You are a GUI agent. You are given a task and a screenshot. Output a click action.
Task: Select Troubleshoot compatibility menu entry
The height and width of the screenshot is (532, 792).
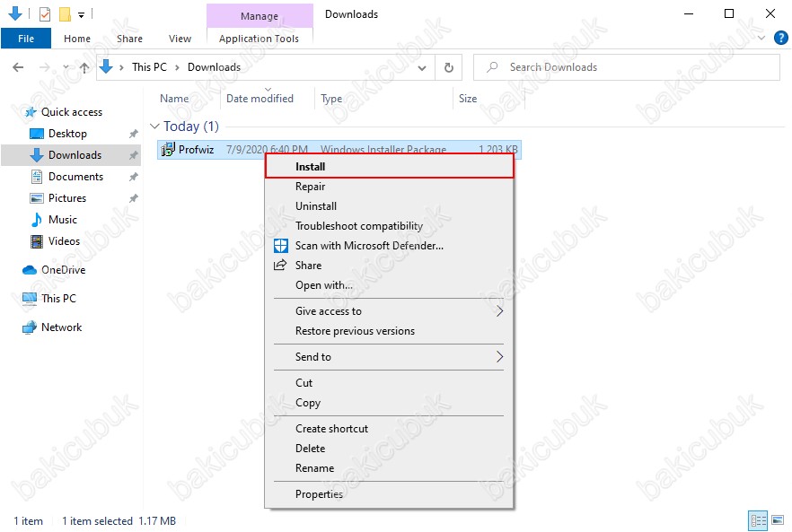point(389,225)
